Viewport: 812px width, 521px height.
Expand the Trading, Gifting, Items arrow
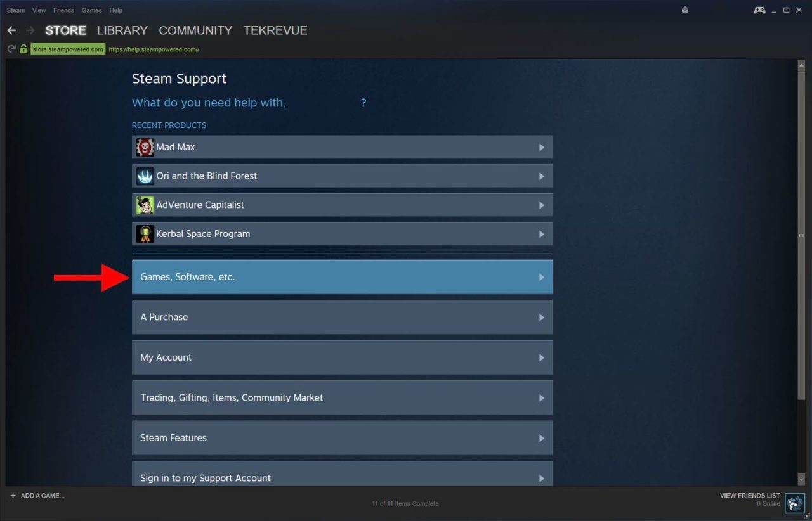[x=541, y=398]
